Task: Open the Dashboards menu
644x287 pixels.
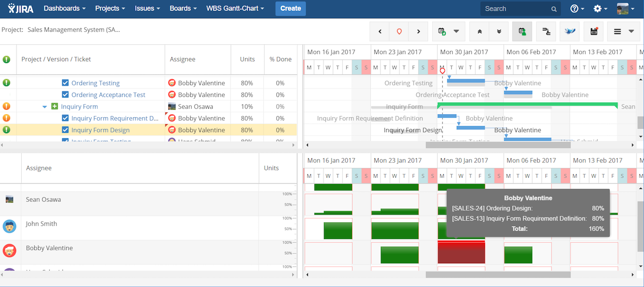Action: 64,9
